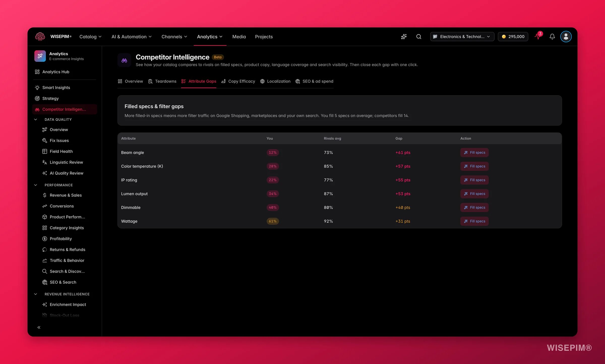Click the Field Health table icon
The height and width of the screenshot is (364, 605).
click(x=45, y=151)
